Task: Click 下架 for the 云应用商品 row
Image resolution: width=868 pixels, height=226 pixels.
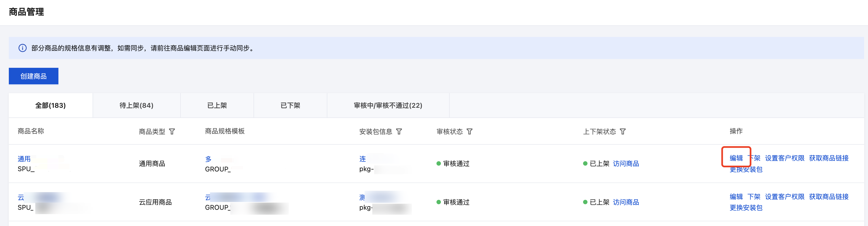Action: tap(754, 197)
